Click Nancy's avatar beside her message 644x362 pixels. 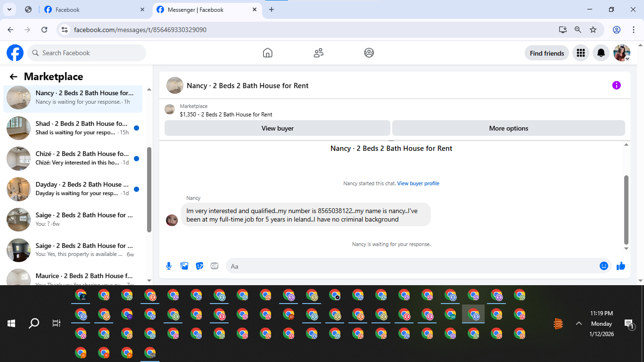click(172, 220)
